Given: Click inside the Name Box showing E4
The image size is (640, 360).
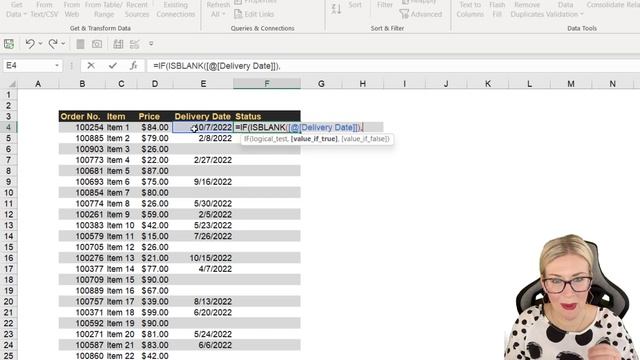Looking at the screenshot, I should coord(28,65).
